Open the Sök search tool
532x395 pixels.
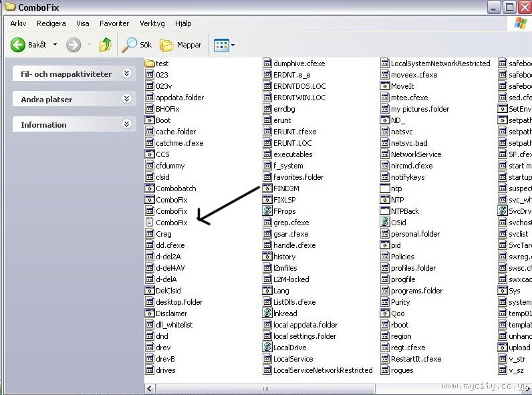(x=136, y=45)
